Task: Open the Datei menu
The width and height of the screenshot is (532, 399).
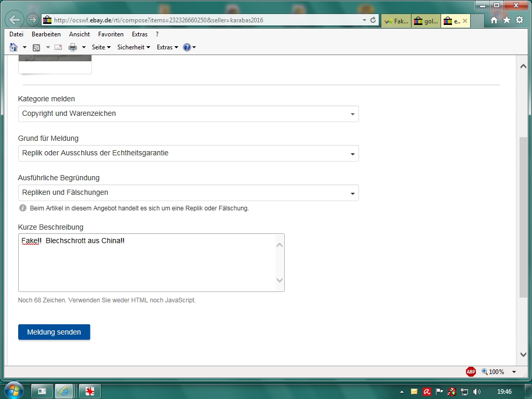Action: coord(16,34)
